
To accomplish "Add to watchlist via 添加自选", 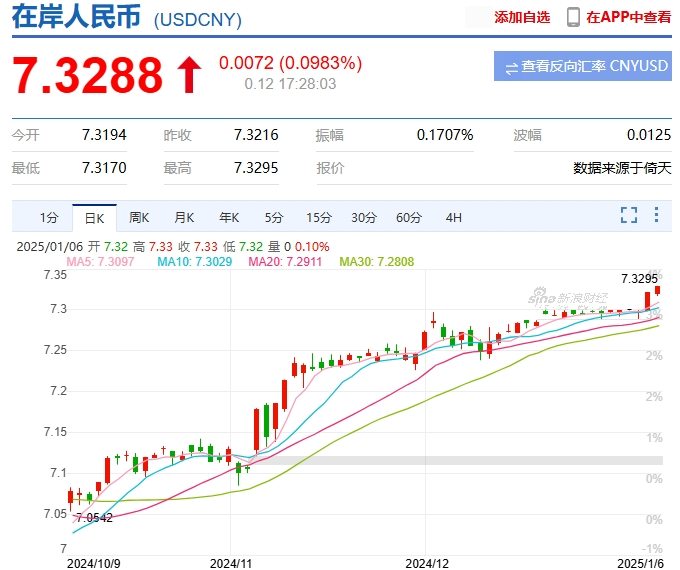I will point(522,17).
